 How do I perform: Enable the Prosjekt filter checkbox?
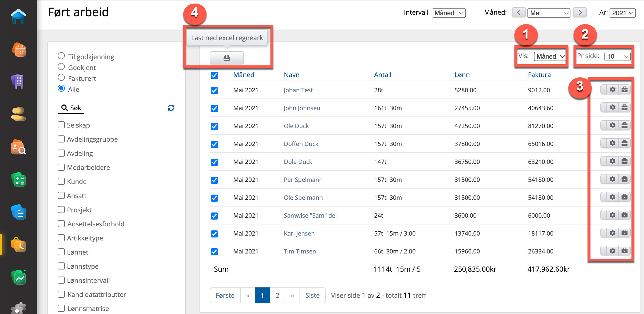62,210
